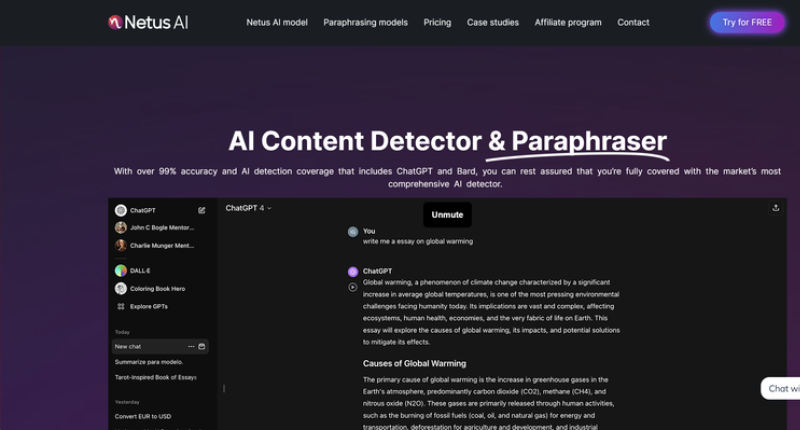Open the Netus AI model menu

tap(277, 22)
